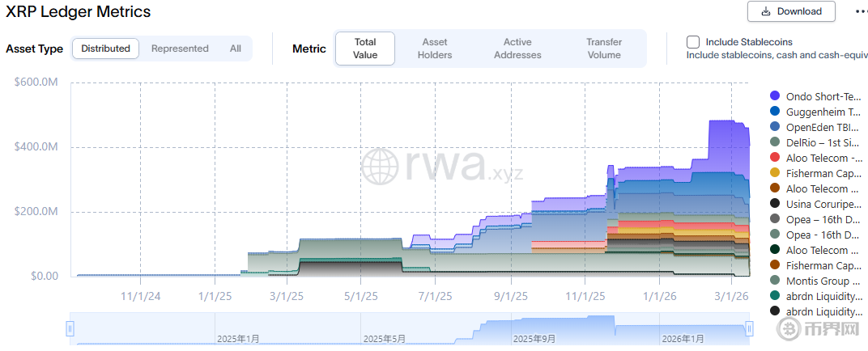Click the $600.0M y-axis label
The image size is (868, 351).
click(x=36, y=82)
